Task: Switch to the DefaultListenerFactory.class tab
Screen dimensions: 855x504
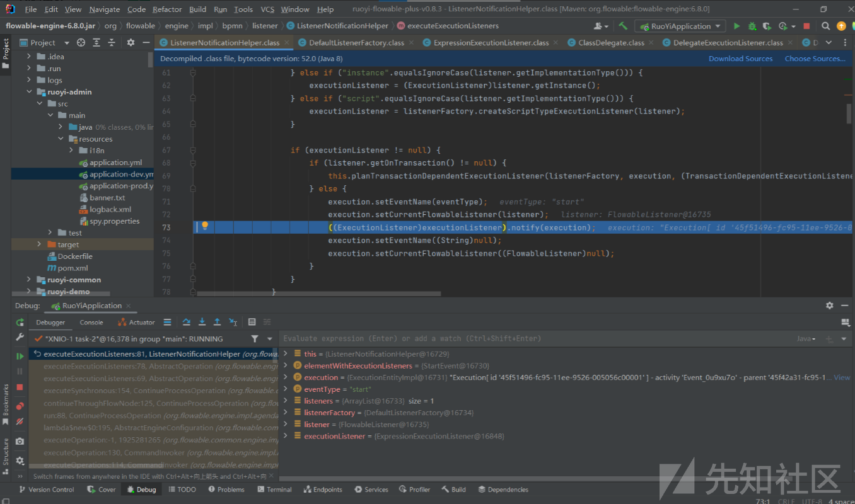Action: [x=356, y=43]
